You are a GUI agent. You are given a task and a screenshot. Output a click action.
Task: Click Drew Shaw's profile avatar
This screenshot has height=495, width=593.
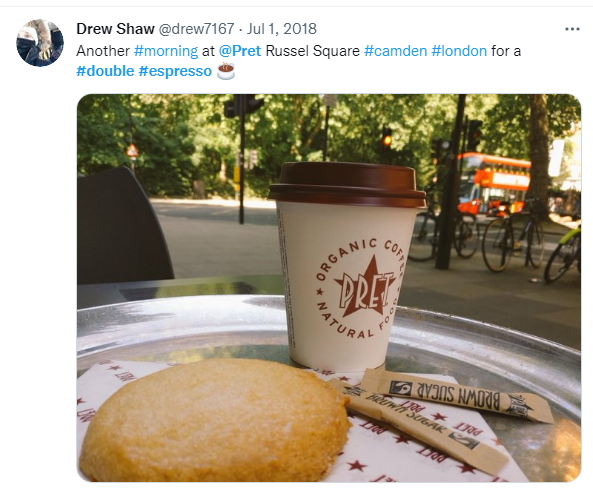(40, 43)
